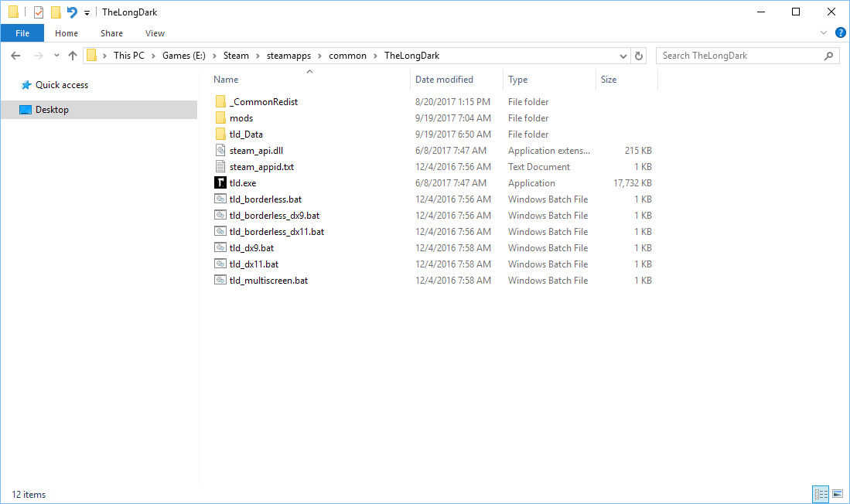Click the folder icon in address bar
Viewport: 850px width, 504px height.
click(x=91, y=56)
